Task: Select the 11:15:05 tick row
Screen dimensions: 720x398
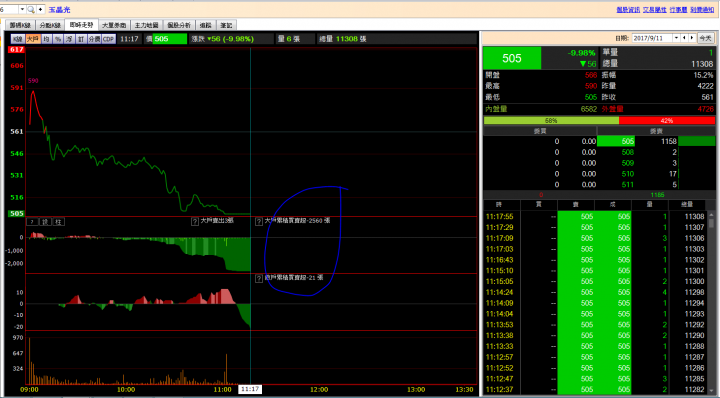Action: tap(595, 281)
